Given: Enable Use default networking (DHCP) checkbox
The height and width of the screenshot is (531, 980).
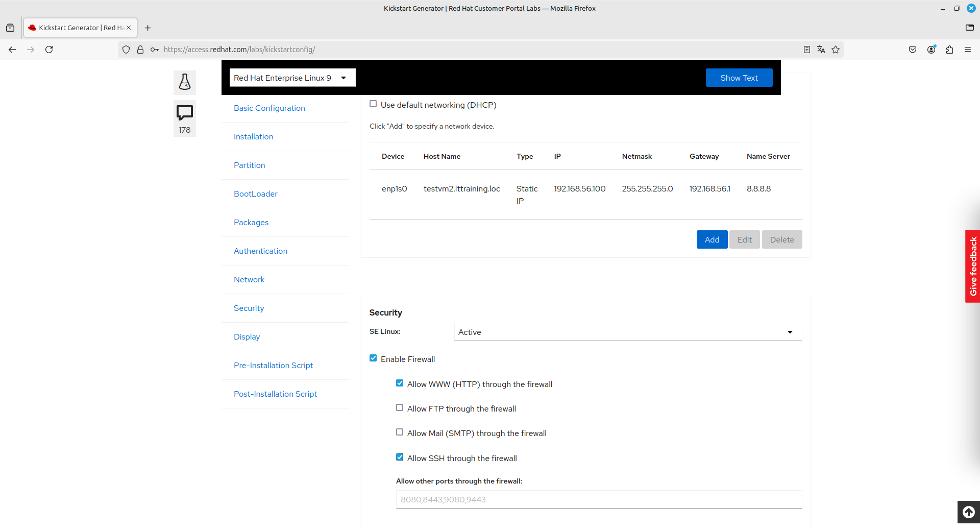Looking at the screenshot, I should pyautogui.click(x=373, y=104).
